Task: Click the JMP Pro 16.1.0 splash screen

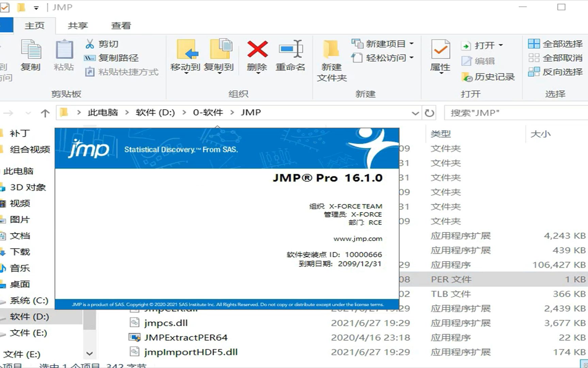Action: 227,219
